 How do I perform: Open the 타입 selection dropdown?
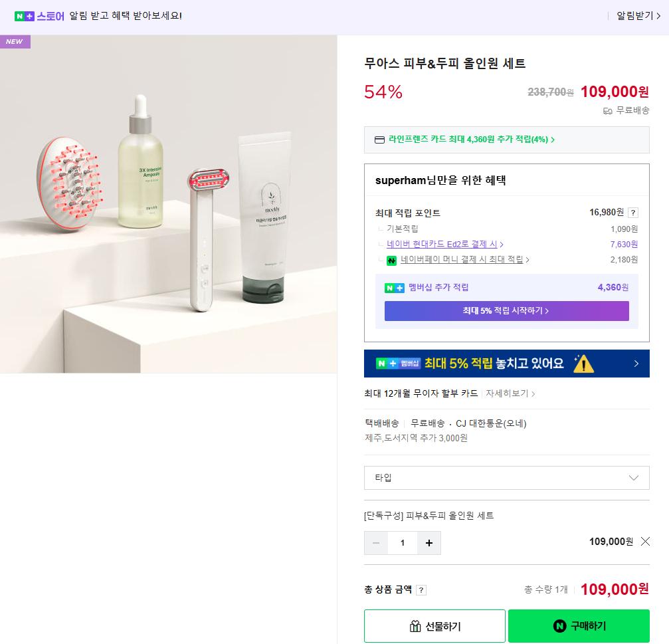tap(507, 477)
